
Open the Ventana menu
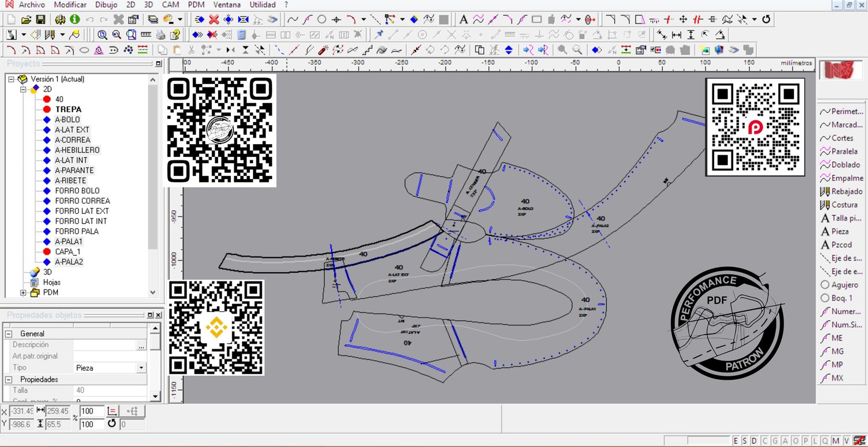227,5
